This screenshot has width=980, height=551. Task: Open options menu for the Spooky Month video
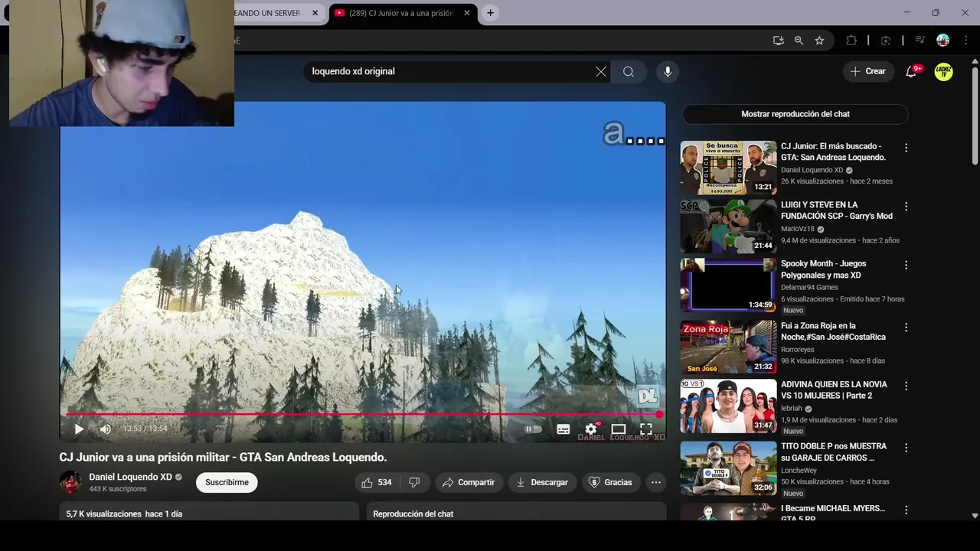coord(906,265)
